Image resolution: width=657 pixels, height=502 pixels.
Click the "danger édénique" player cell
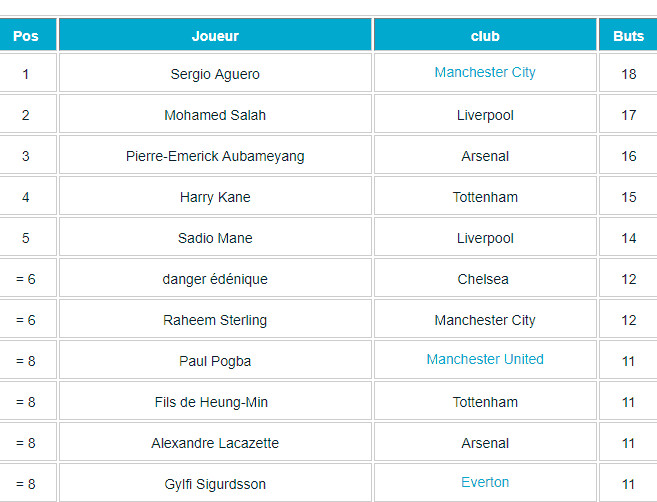pyautogui.click(x=215, y=279)
